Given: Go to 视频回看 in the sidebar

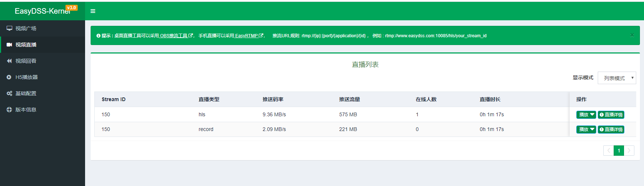Looking at the screenshot, I should click(43, 61).
